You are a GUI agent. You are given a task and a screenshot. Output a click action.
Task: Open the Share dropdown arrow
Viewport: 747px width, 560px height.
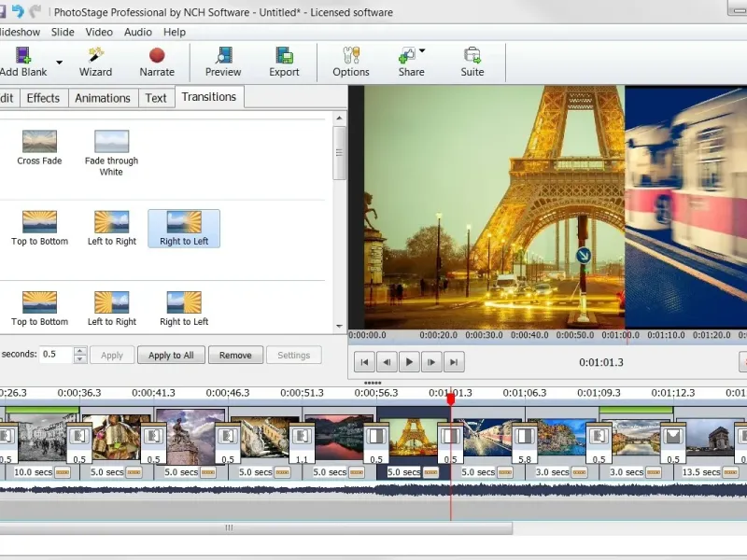point(422,51)
